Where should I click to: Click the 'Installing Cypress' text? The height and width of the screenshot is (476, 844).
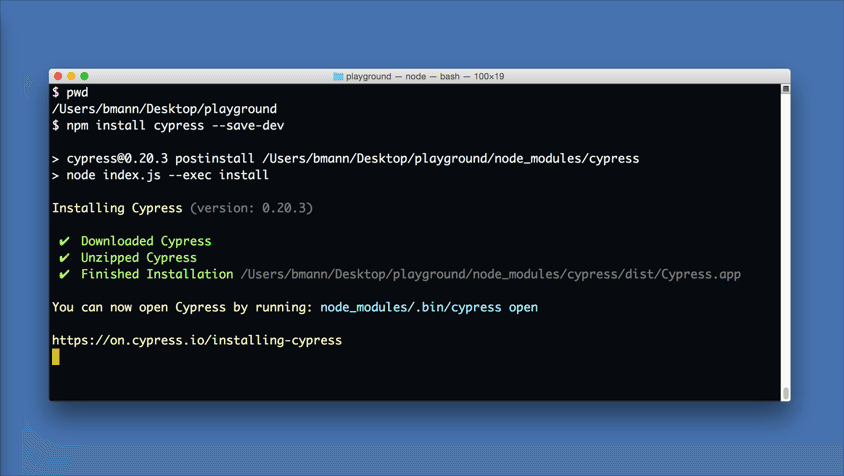pos(117,208)
